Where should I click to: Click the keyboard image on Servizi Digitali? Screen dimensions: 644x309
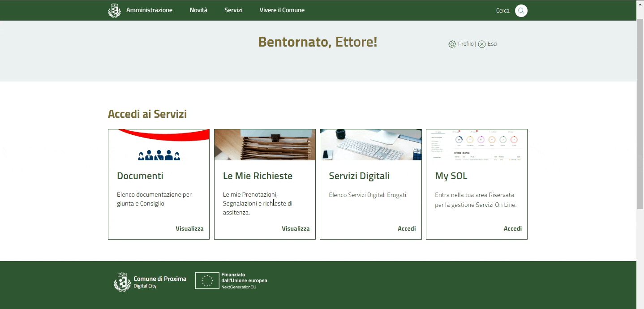(370, 145)
